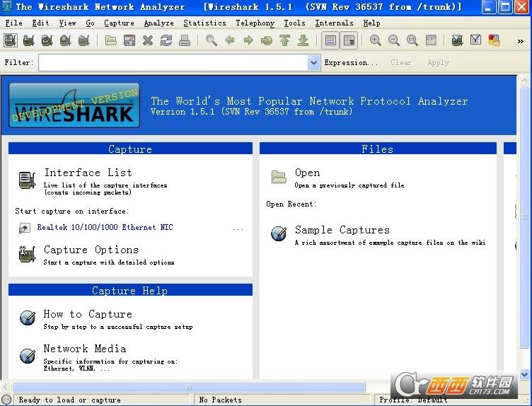
Task: Click the horizontal scrollbar thumb
Action: pyautogui.click(x=189, y=387)
